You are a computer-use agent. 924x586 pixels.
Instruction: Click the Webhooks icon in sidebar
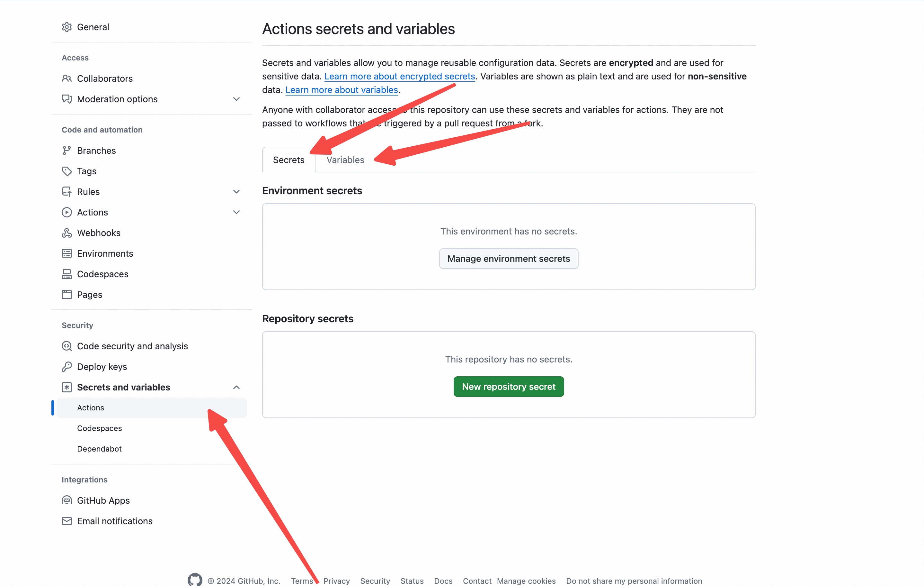click(x=67, y=233)
